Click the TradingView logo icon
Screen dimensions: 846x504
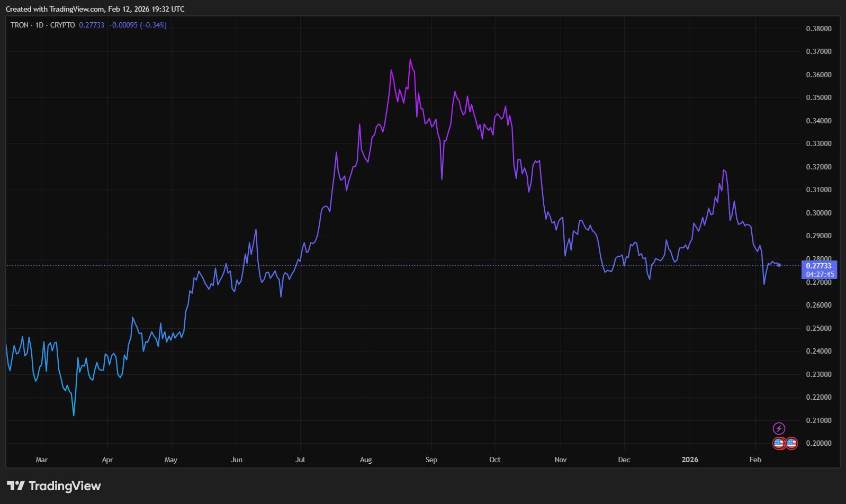click(x=16, y=485)
